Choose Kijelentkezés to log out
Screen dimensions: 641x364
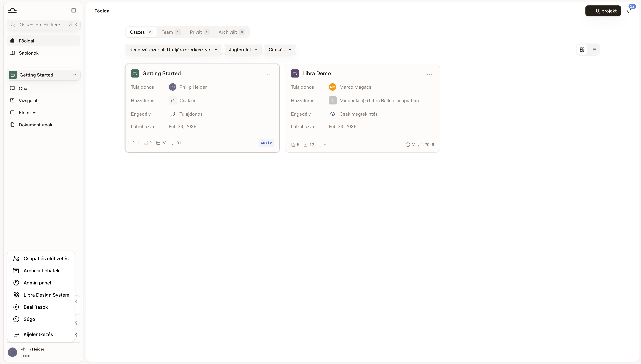coord(41,335)
